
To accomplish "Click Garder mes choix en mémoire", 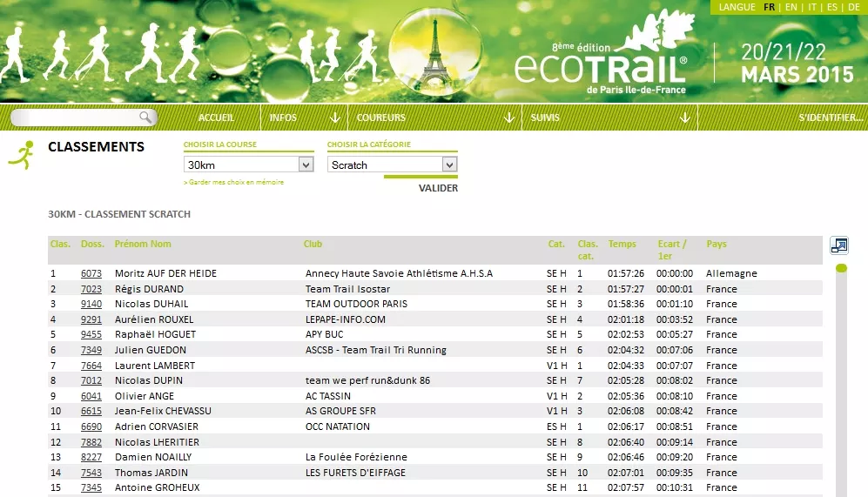I will 233,182.
